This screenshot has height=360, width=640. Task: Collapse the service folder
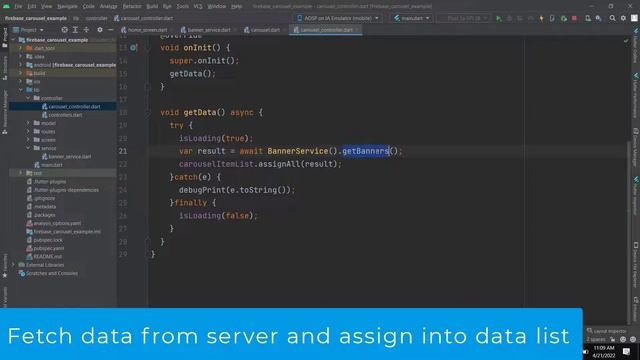coord(28,148)
